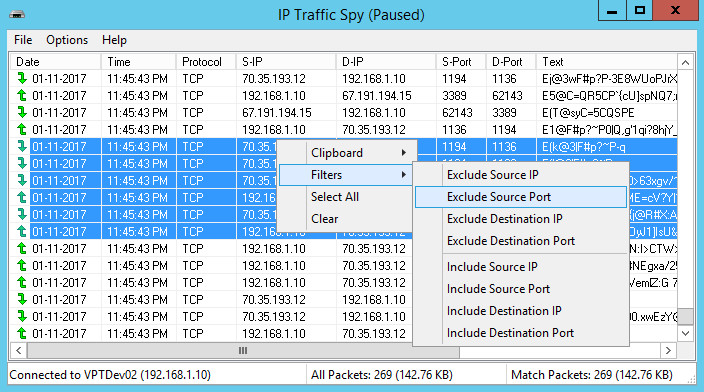Click the green arrow icon on the last visible row
Screen dimensions: 704x392
click(22, 333)
